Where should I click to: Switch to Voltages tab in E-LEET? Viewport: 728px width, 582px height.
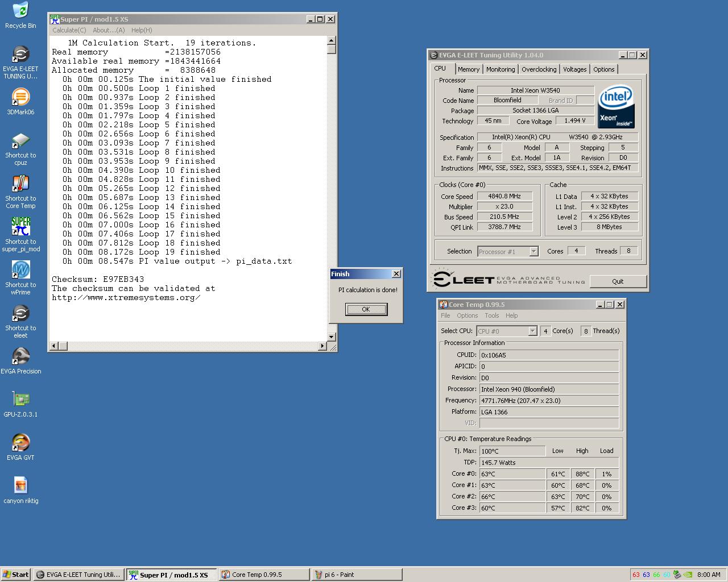pyautogui.click(x=575, y=69)
